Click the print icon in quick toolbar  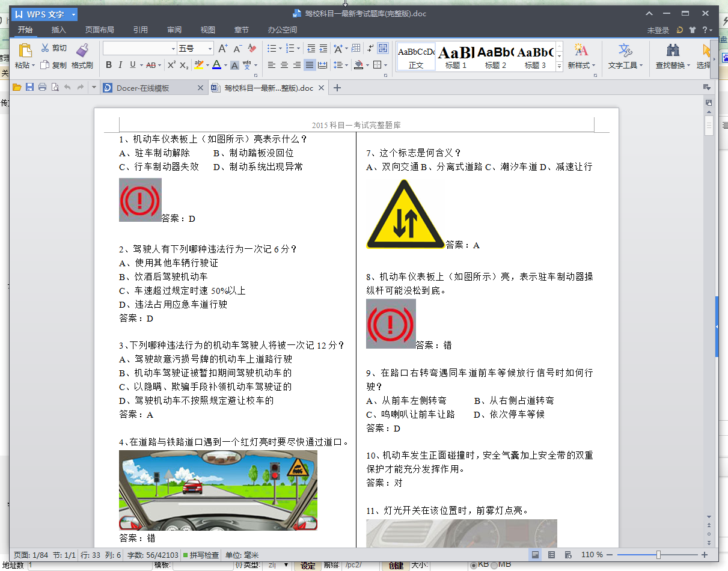(x=42, y=88)
